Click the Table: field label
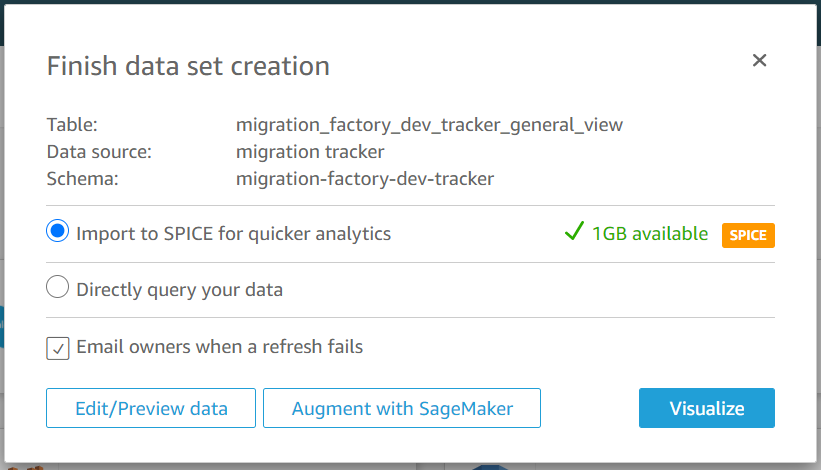This screenshot has height=470, width=821. 72,125
